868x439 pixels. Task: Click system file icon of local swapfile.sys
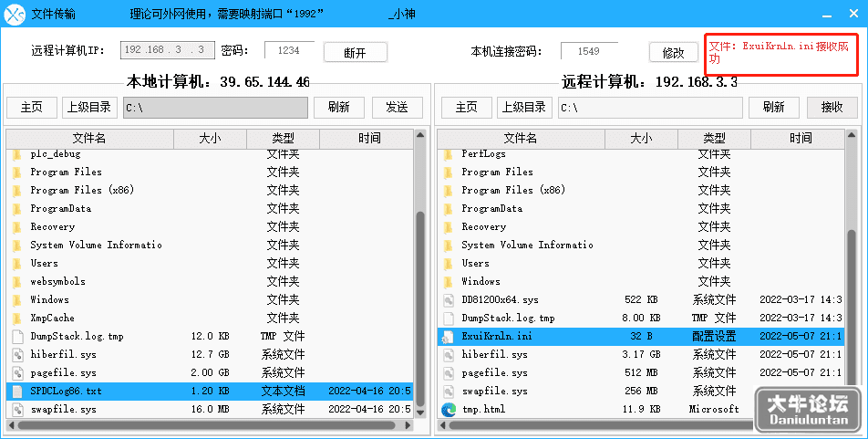point(17,410)
